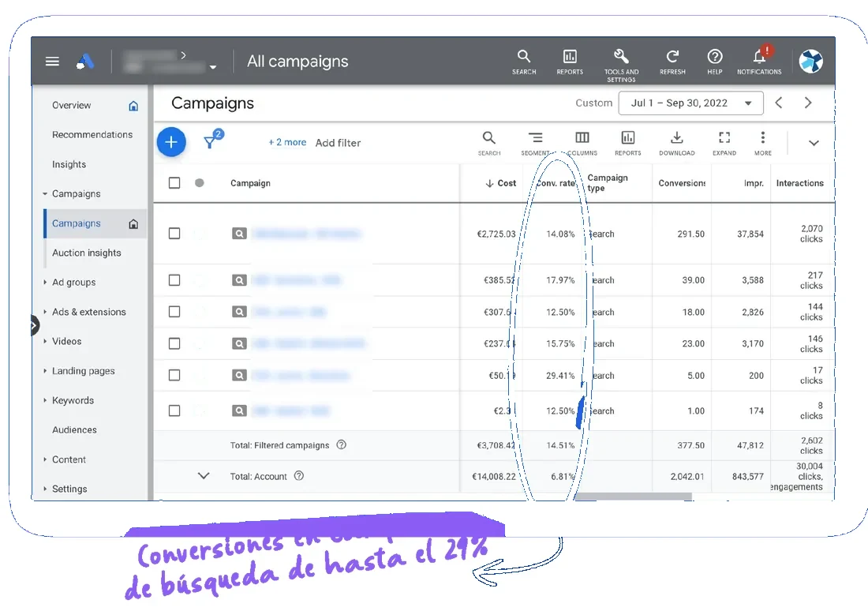This screenshot has height=611, width=868.
Task: Open Audiences in sidebar
Action: 74,430
